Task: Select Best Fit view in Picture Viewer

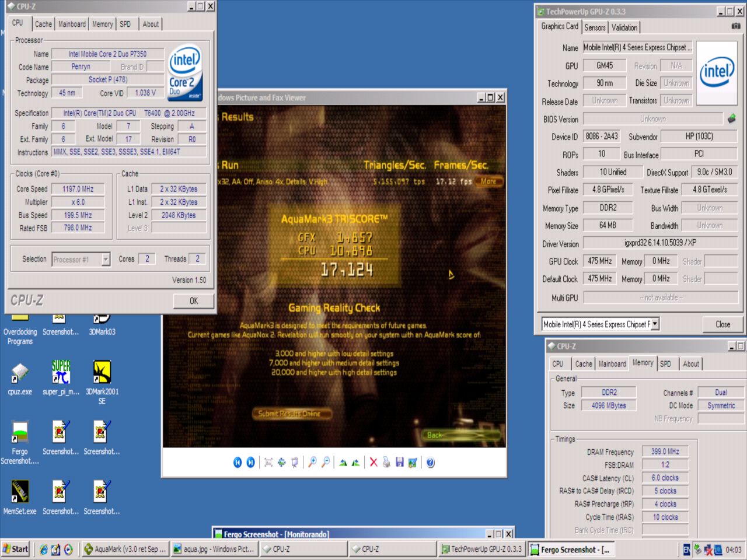Action: click(x=268, y=463)
